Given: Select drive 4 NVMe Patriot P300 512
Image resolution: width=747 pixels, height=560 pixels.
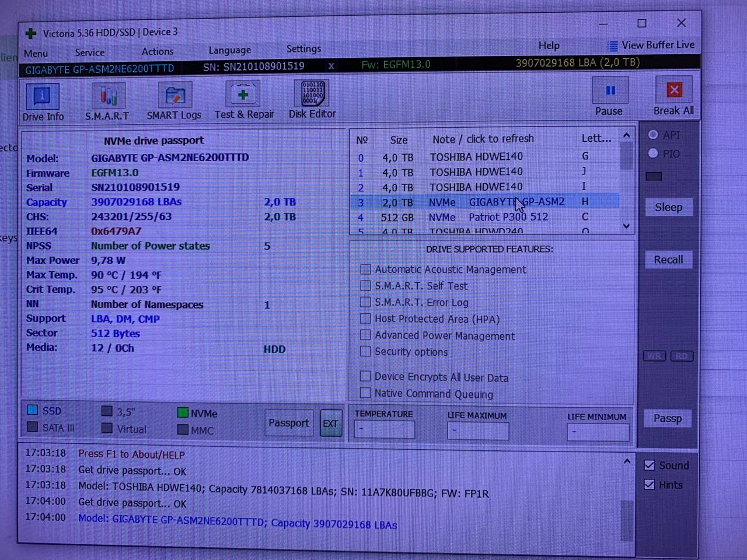Looking at the screenshot, I should point(484,217).
